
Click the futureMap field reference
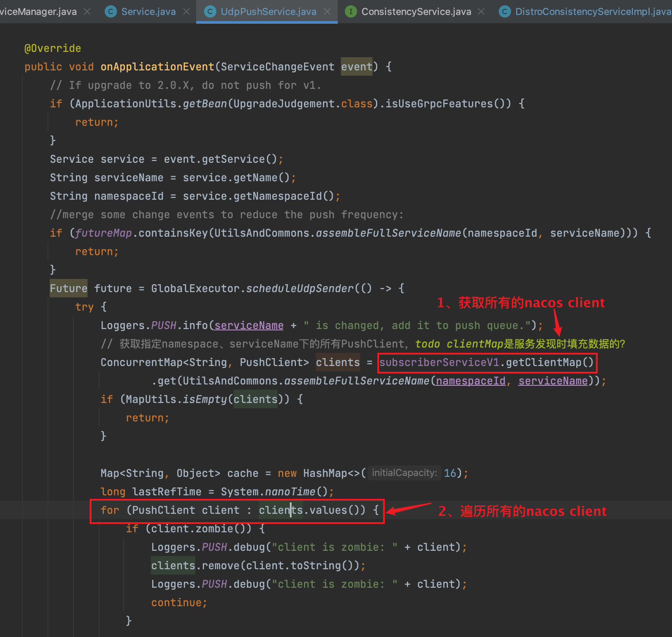coord(104,233)
